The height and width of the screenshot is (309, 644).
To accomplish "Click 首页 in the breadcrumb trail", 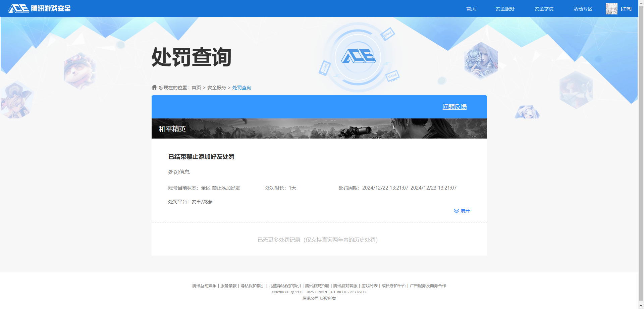I will tap(196, 87).
